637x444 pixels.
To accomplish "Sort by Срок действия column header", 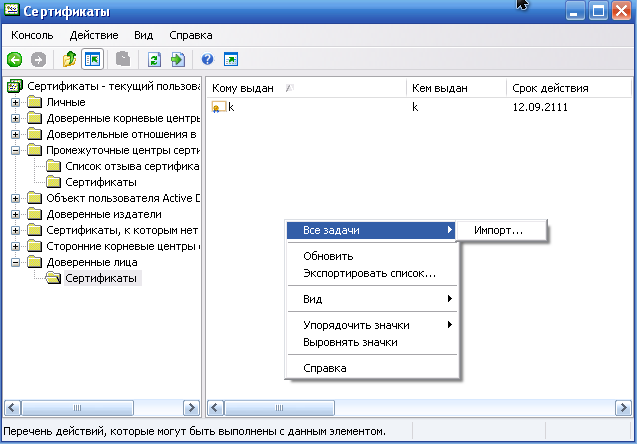I will point(569,88).
